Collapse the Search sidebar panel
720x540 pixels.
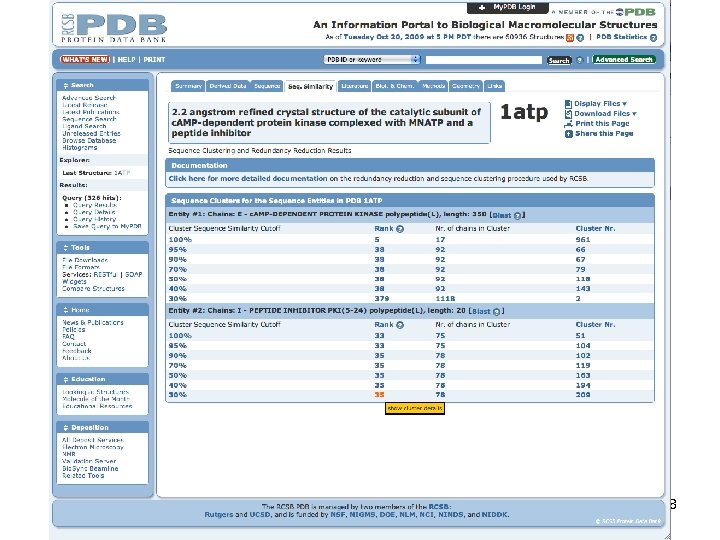pos(66,85)
